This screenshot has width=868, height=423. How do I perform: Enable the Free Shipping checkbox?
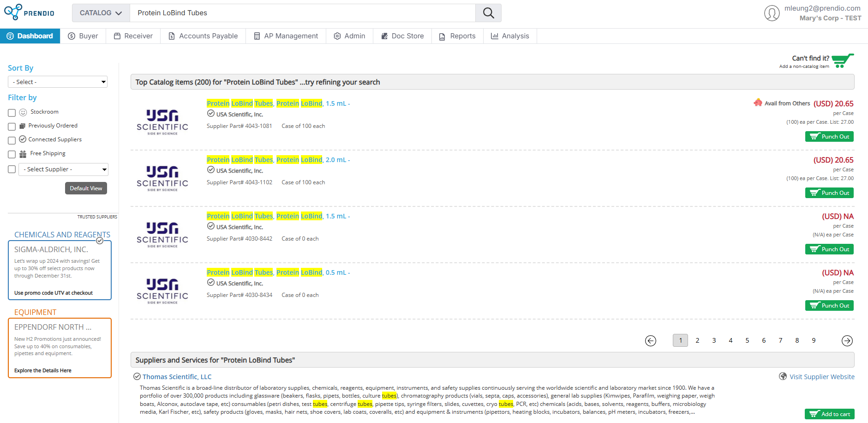coord(12,154)
